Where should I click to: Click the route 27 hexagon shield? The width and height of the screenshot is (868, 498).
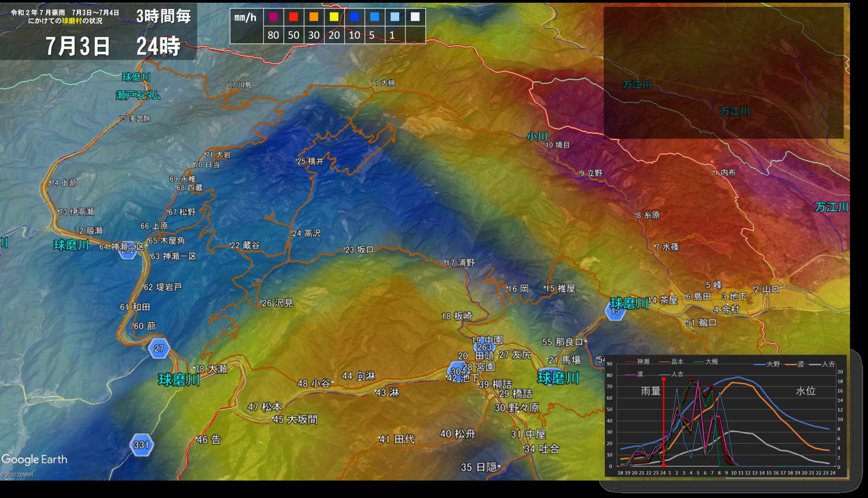coord(159,348)
